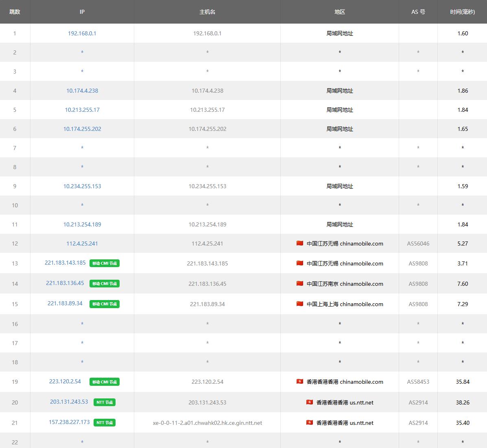Select IP link 221.183.136.45
Viewport: 487px width, 448px height.
65,283
